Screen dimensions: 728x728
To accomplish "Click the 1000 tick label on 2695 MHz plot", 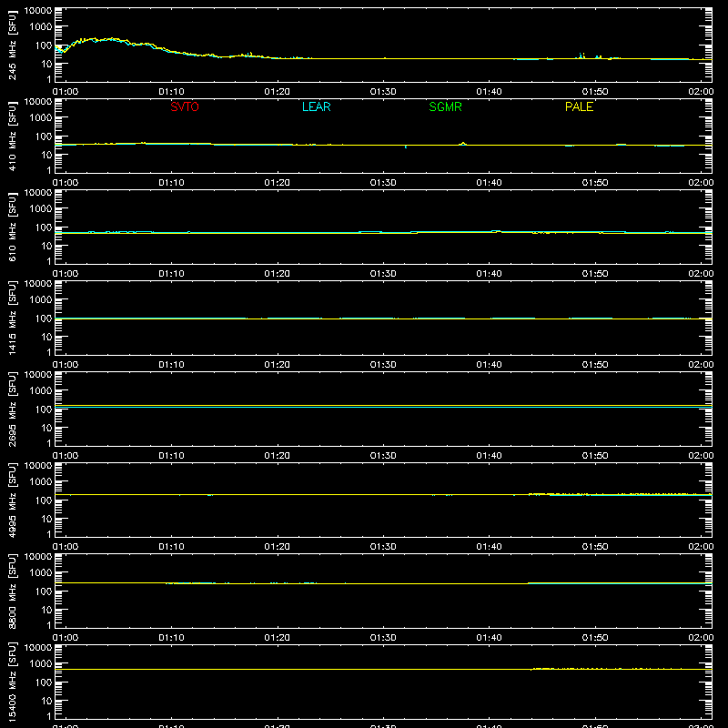I will point(41,391).
